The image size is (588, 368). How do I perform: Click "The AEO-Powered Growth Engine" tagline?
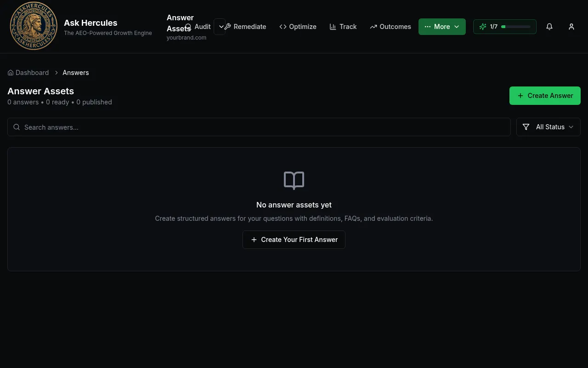coord(108,33)
